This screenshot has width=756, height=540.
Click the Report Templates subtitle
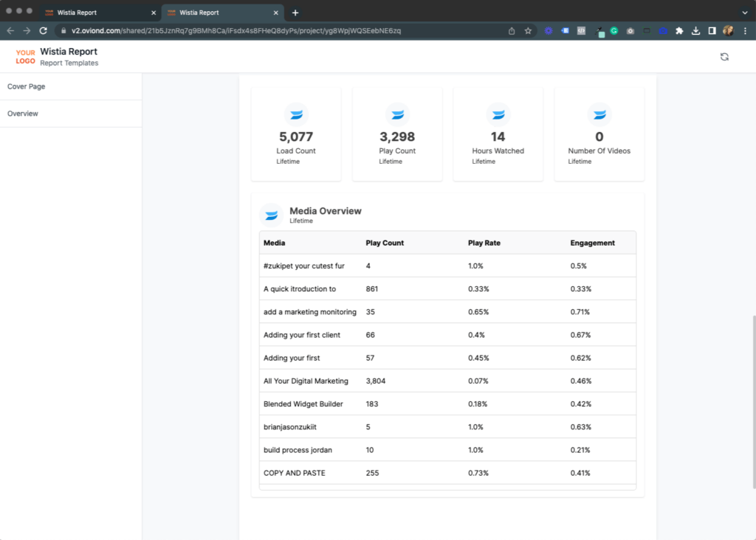(x=69, y=63)
